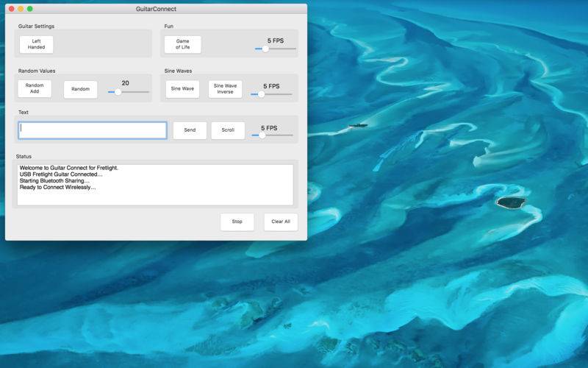Start the Game of Life animation

tap(182, 44)
